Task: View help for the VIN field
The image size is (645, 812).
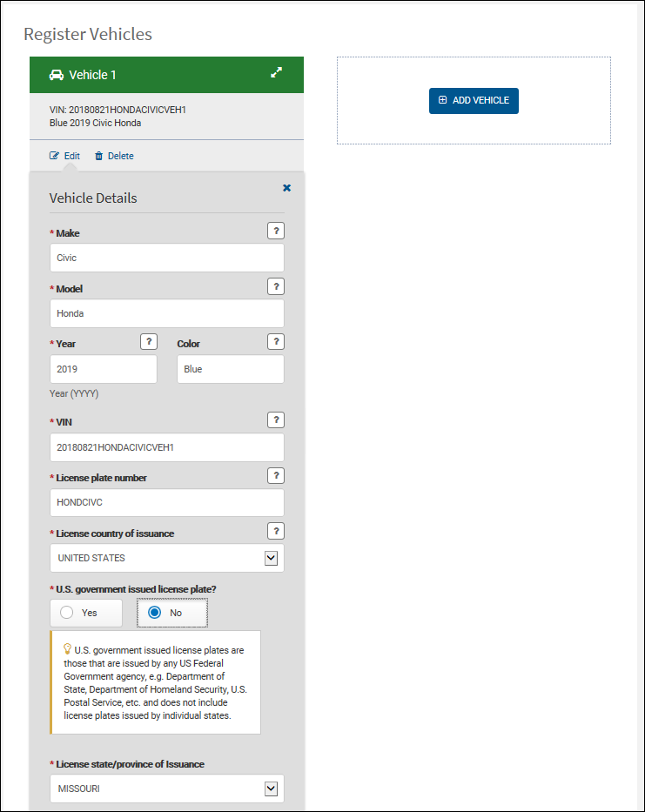Action: click(276, 420)
